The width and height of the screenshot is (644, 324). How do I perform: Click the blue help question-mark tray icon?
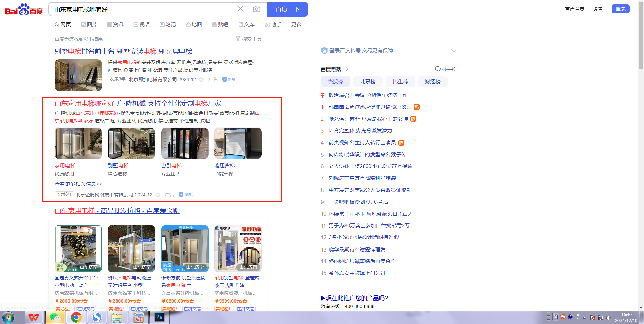(x=570, y=317)
